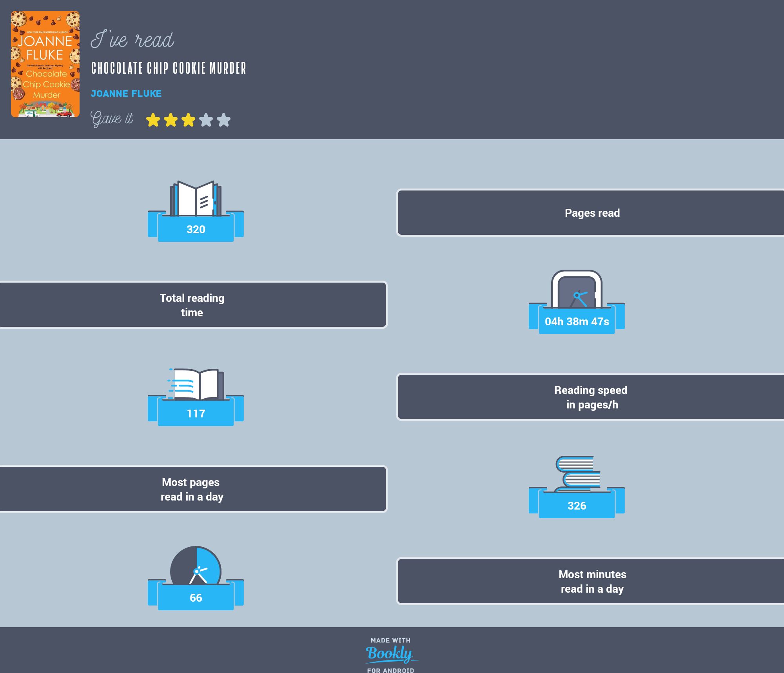Select the first yellow rating star

point(153,120)
